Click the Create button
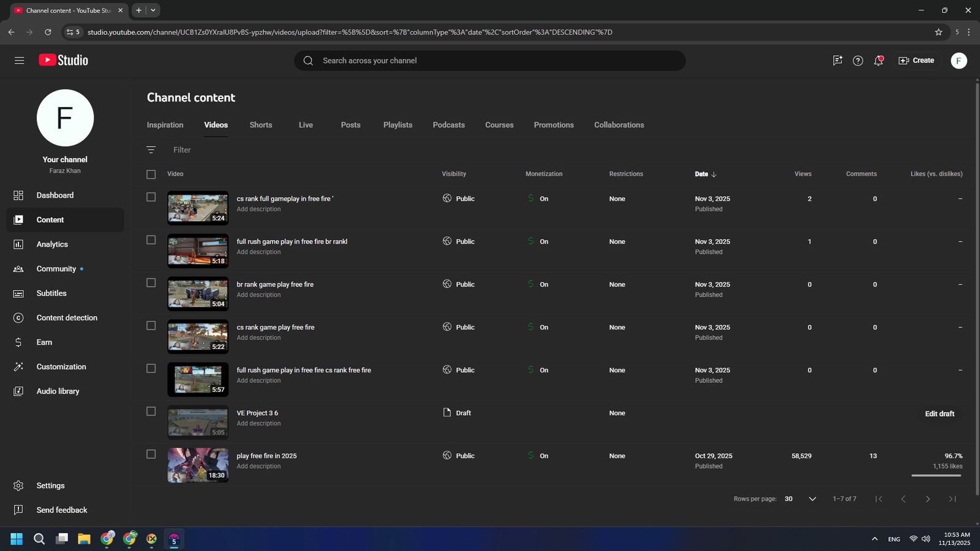Image resolution: width=980 pixels, height=551 pixels. (x=916, y=61)
